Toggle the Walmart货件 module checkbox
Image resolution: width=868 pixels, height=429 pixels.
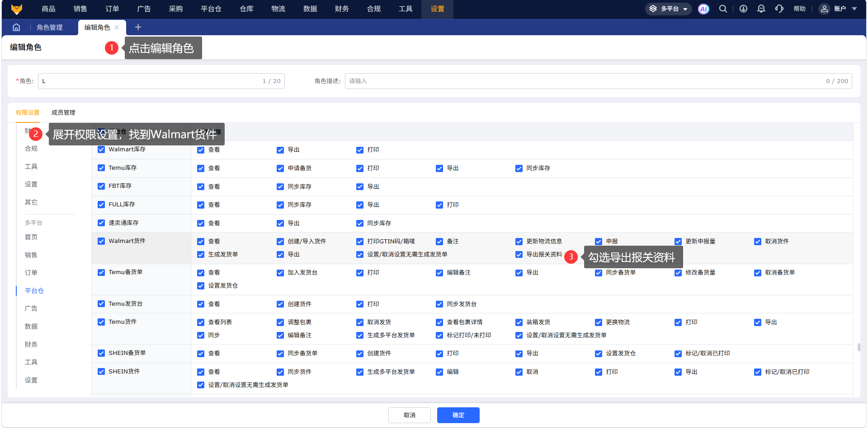coord(101,241)
